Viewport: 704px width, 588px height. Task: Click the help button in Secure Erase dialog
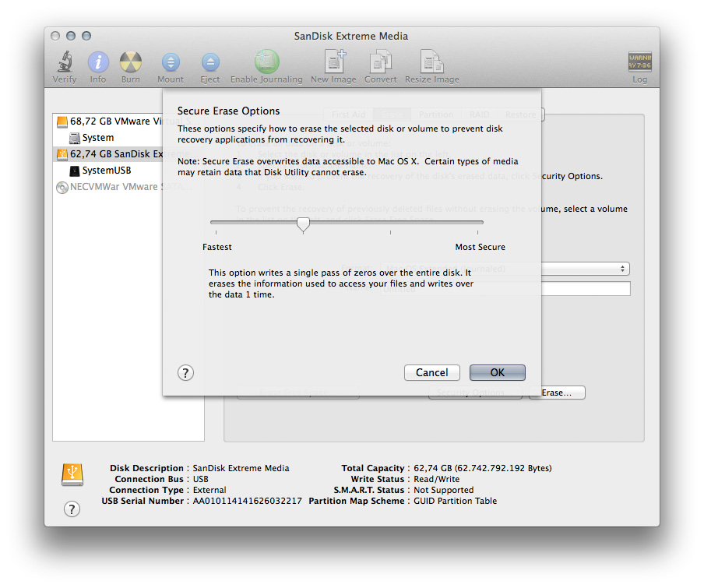click(x=185, y=372)
